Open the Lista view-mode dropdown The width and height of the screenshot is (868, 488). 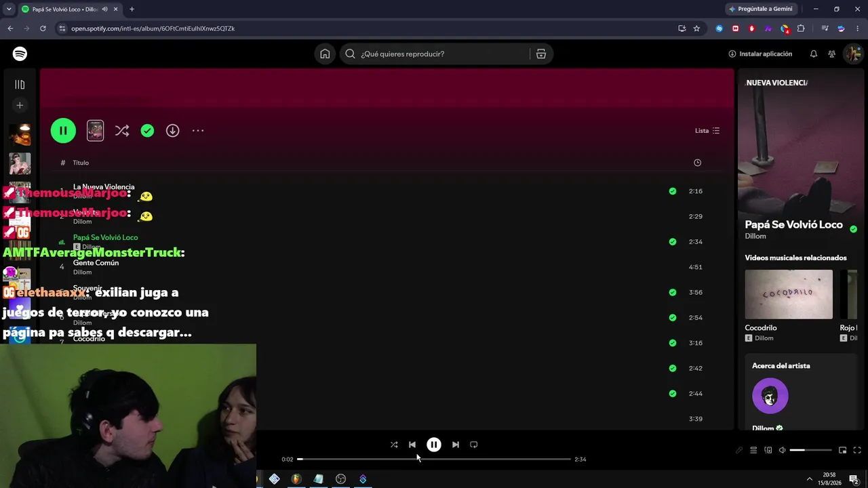(707, 131)
